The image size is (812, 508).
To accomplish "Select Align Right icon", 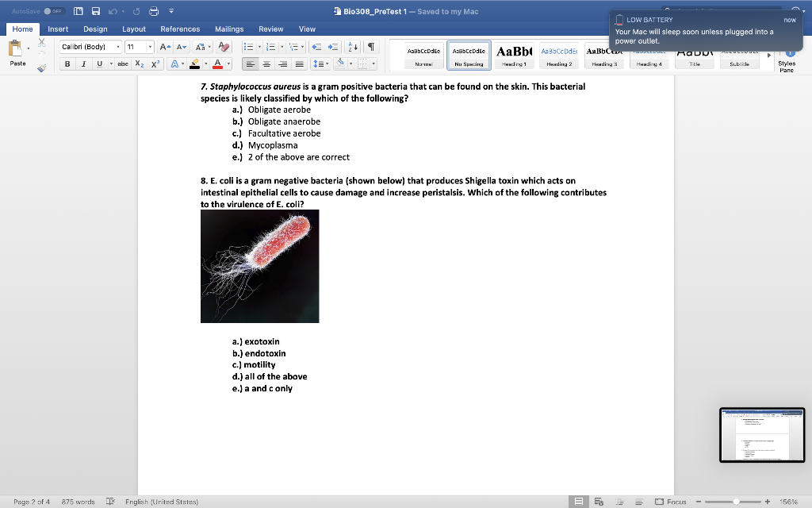I will tap(283, 63).
